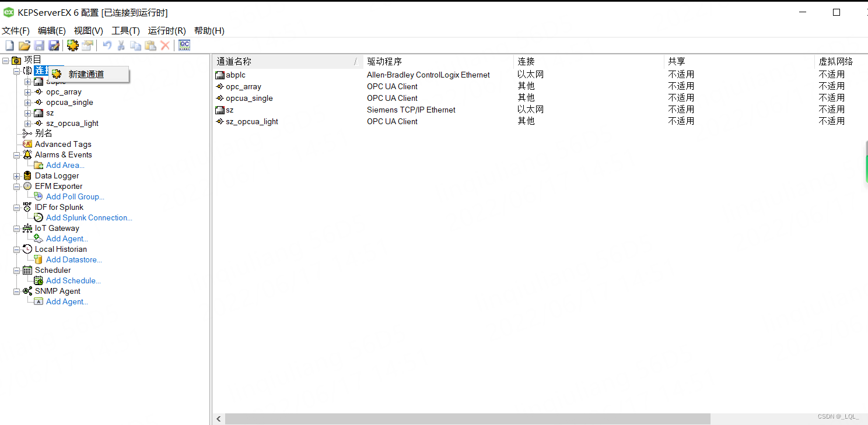Click the SNMP Agent icon
This screenshot has height=425, width=868.
[x=27, y=291]
